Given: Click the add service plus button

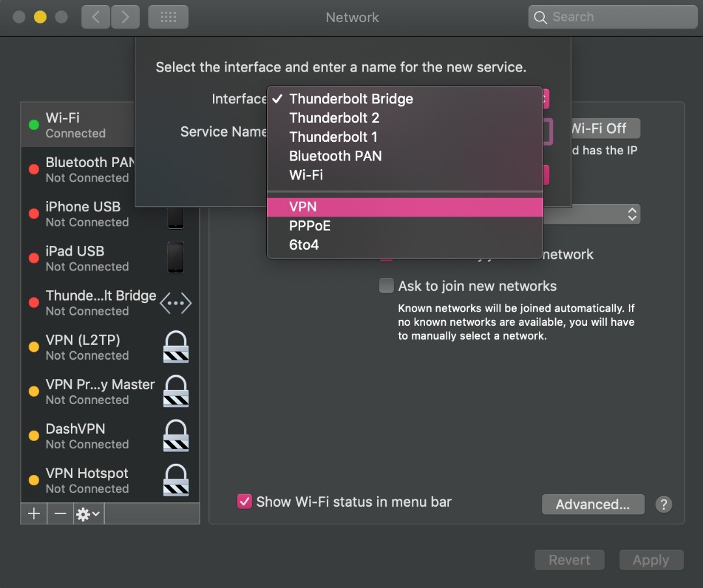Looking at the screenshot, I should (x=34, y=514).
